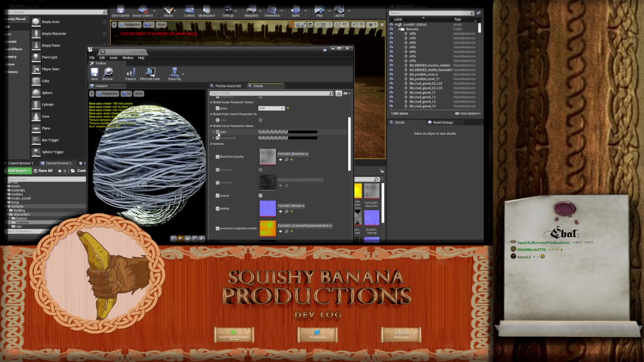Viewport: 644px width, 362px height.
Task: Open the File menu in material editor
Action: (92, 58)
